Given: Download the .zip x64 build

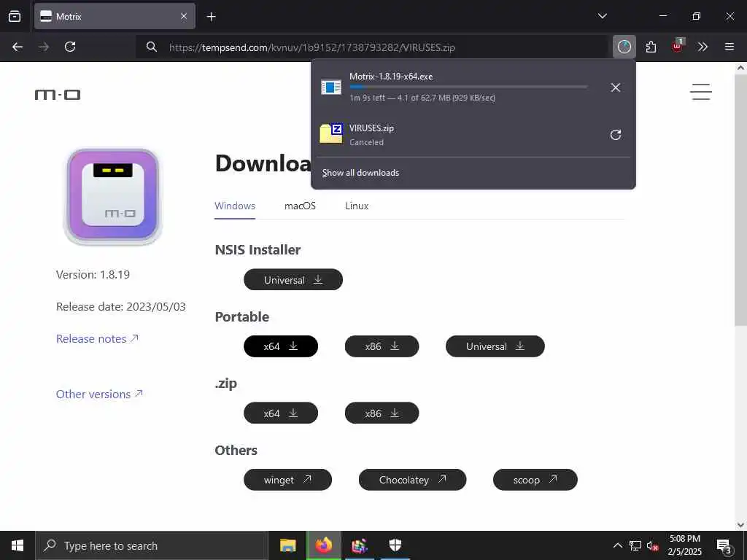Looking at the screenshot, I should click(x=281, y=413).
